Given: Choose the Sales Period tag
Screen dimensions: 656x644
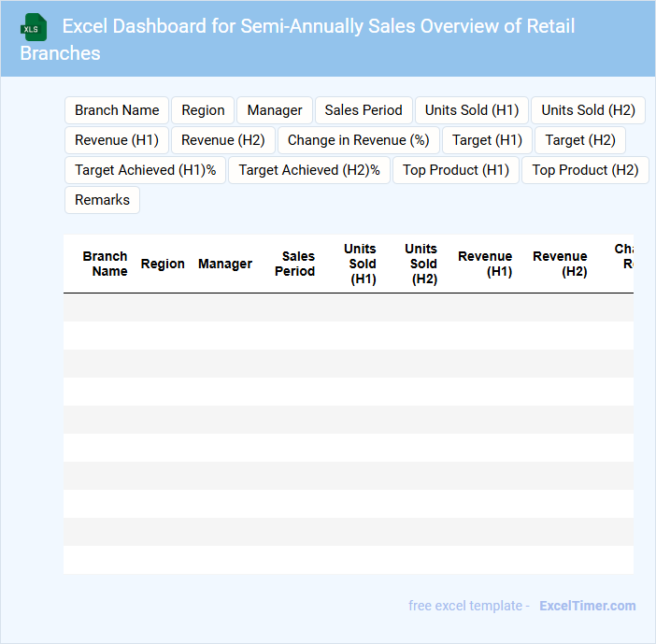Looking at the screenshot, I should coord(364,110).
